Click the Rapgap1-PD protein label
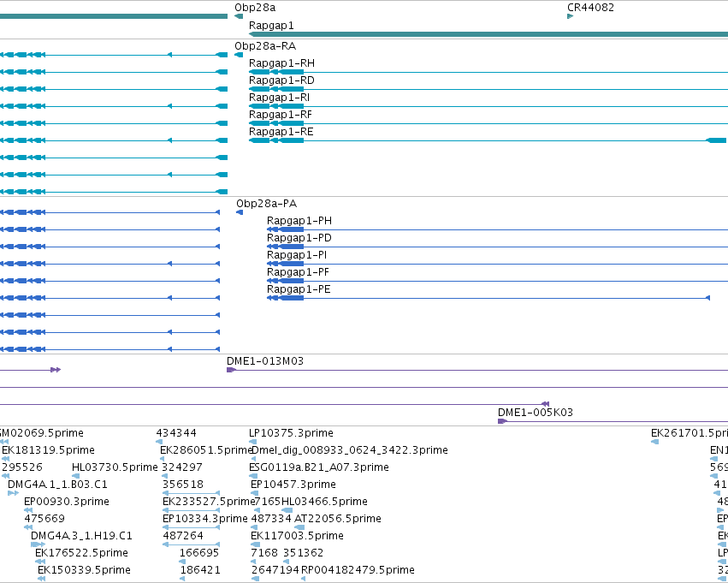The height and width of the screenshot is (583, 728). tap(299, 238)
